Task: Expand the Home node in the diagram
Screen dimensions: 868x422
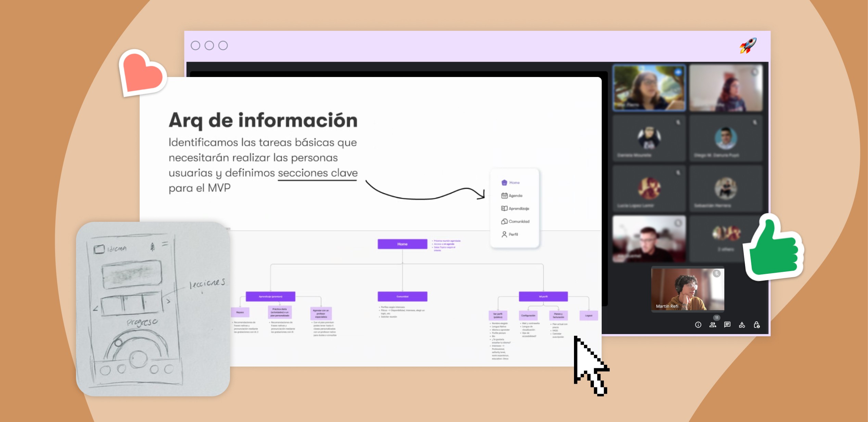Action: 403,244
